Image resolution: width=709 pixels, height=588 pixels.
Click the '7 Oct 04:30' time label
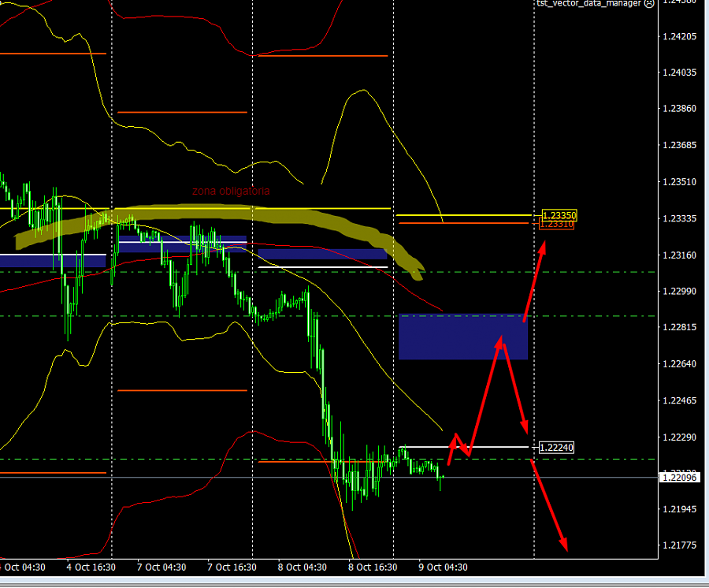(161, 567)
